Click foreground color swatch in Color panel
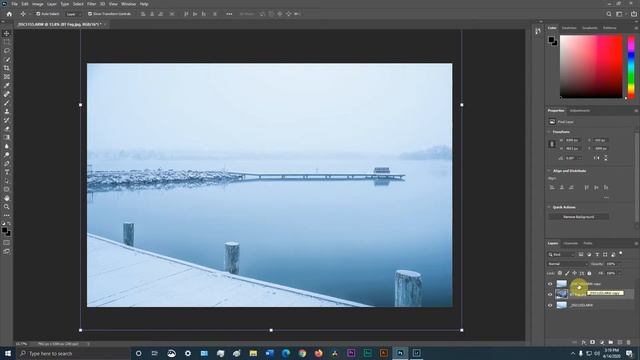The height and width of the screenshot is (360, 640). click(551, 40)
